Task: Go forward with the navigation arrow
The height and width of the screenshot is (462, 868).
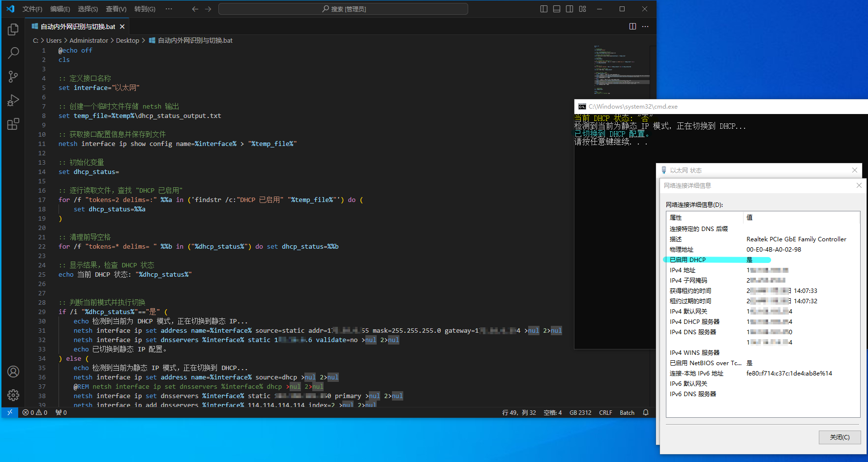Action: point(208,9)
